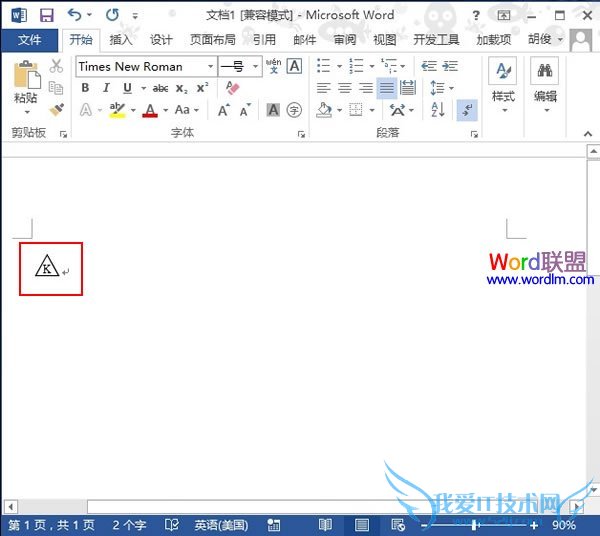
Task: Click the Save icon in quick access toolbar
Action: [x=47, y=16]
